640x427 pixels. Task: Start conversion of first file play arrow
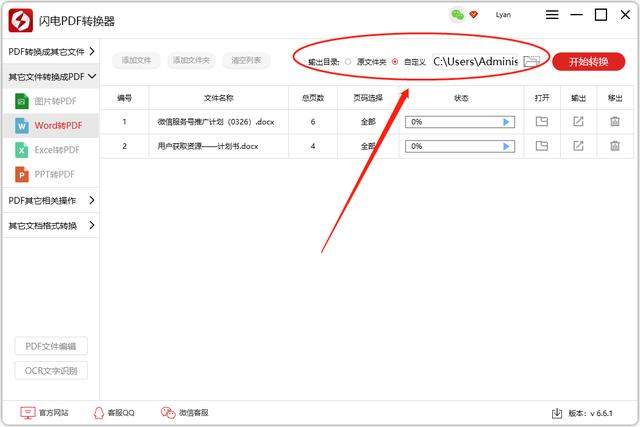coord(507,121)
